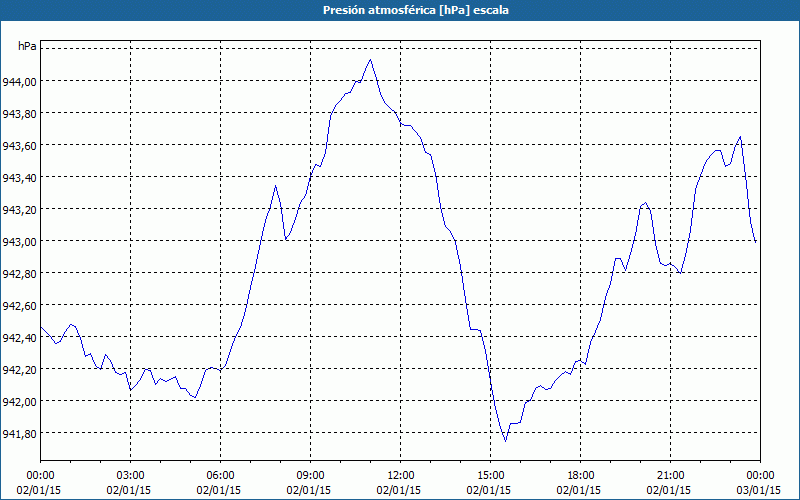The image size is (800, 500).
Task: Click the 21:00 time axis label
Action: [x=670, y=476]
